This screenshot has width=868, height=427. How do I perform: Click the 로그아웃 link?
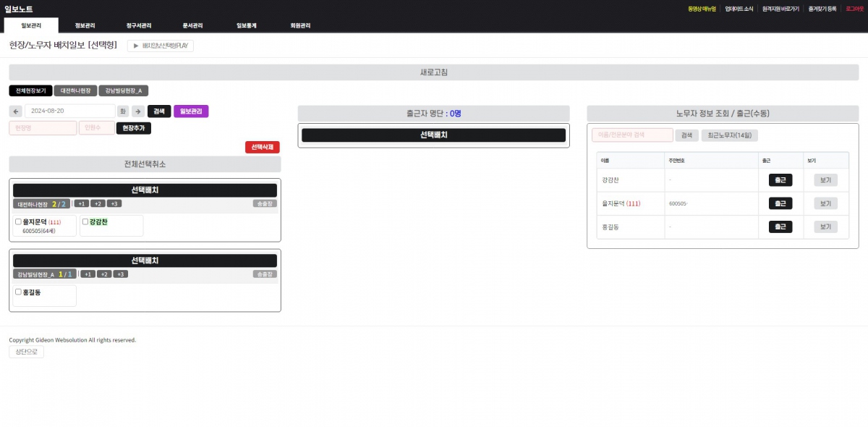854,9
